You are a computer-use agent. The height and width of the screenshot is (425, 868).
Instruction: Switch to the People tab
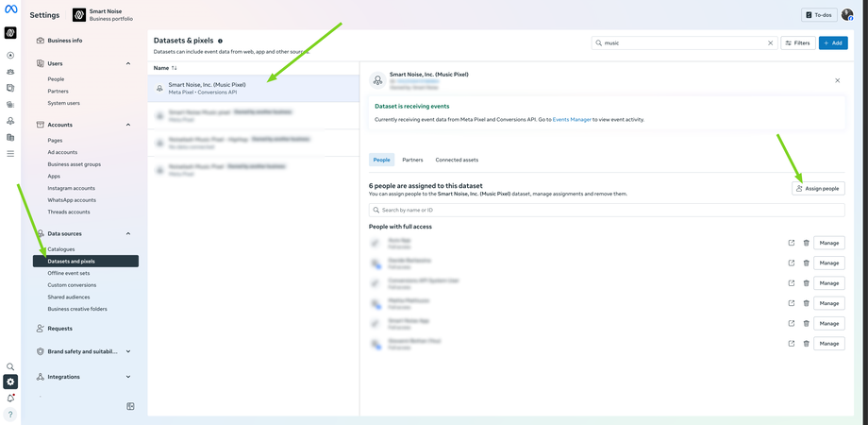point(381,160)
